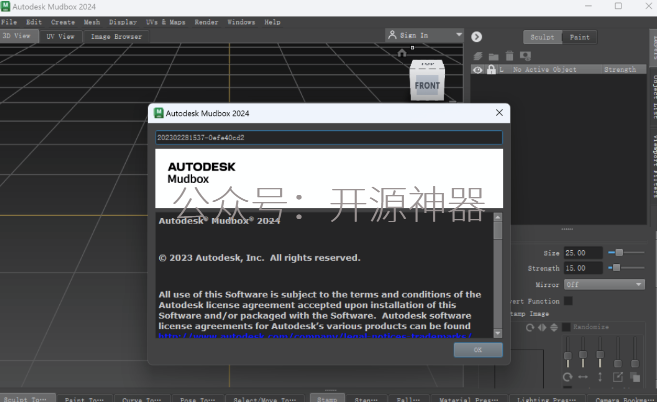Toggle the Invert Function checkbox
The height and width of the screenshot is (402, 657).
pos(568,301)
